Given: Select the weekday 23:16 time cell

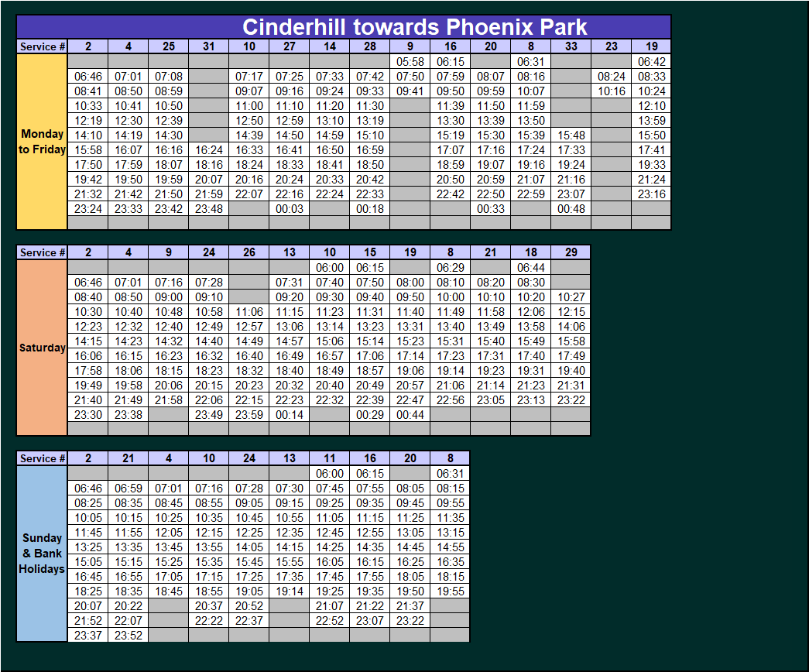Looking at the screenshot, I should click(652, 194).
